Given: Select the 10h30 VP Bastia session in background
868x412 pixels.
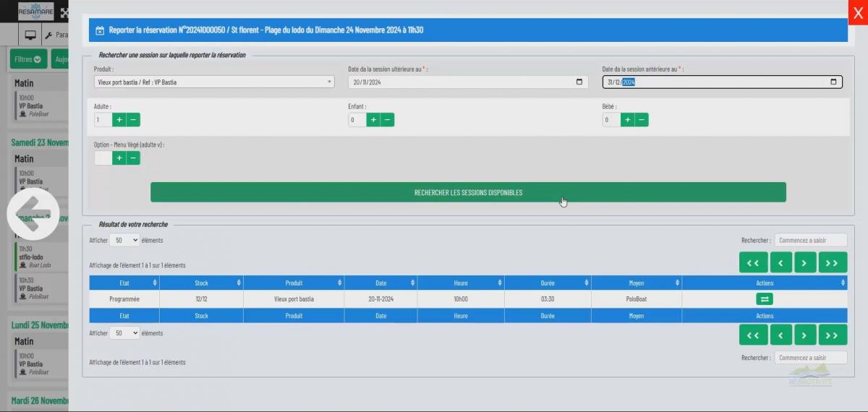Looking at the screenshot, I should 41,288.
